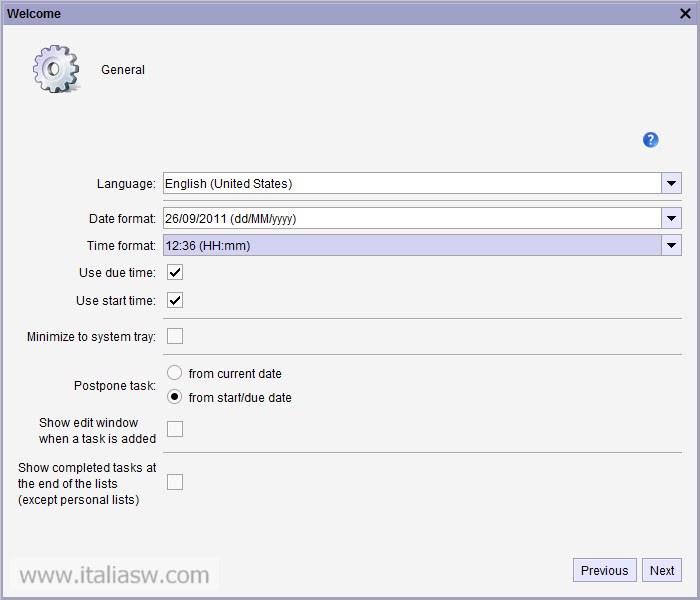
Task: Click the English (United States) language field
Action: [x=410, y=184]
